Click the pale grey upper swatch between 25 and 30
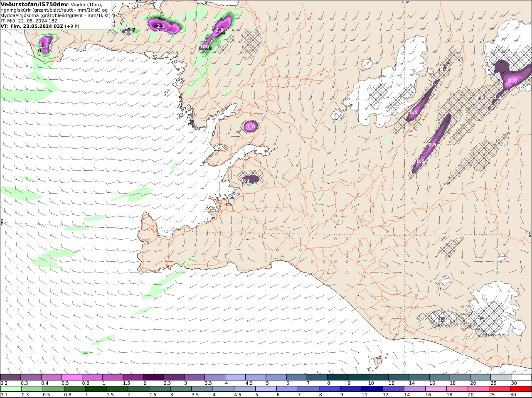The image size is (532, 398). [500, 377]
